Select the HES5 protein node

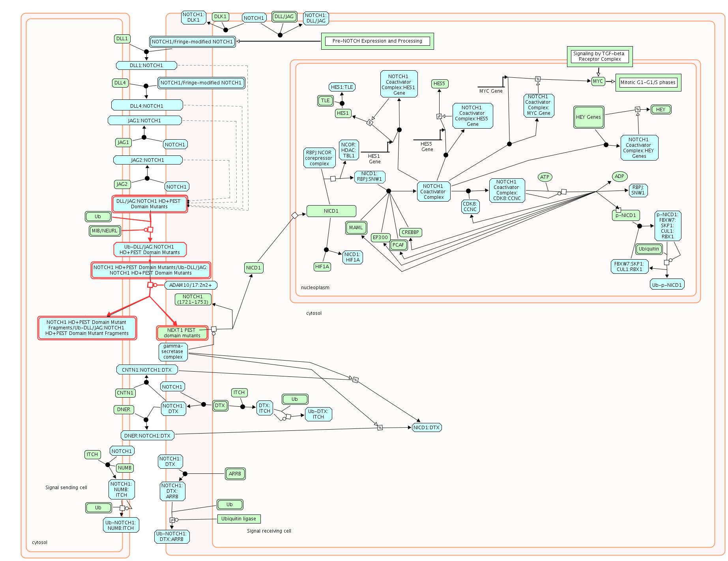point(439,84)
